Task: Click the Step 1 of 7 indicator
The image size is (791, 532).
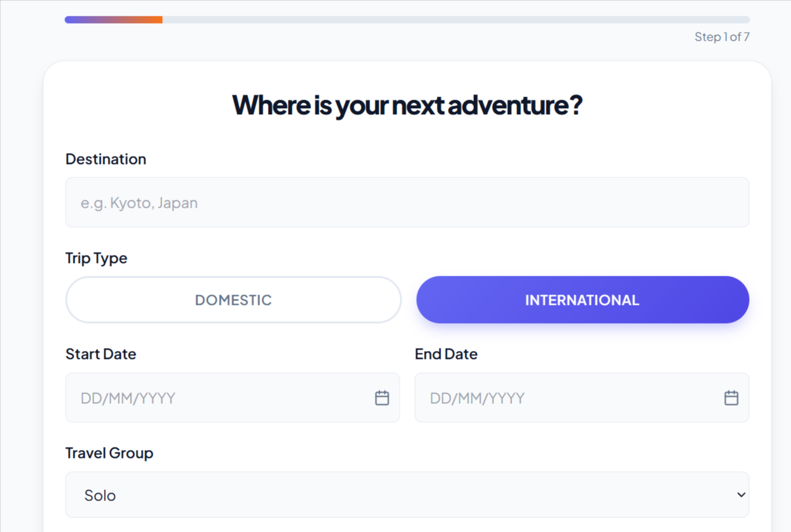Action: tap(722, 37)
